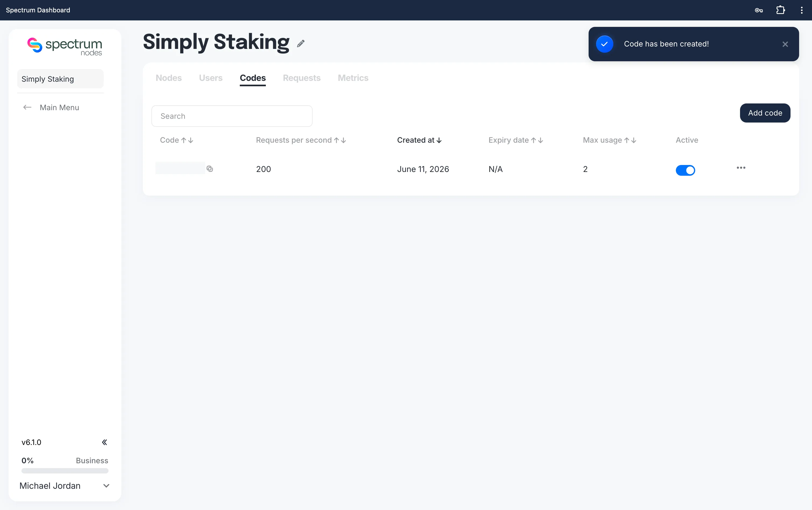The height and width of the screenshot is (510, 812).
Task: Dismiss the Code has been created notification
Action: pyautogui.click(x=785, y=44)
